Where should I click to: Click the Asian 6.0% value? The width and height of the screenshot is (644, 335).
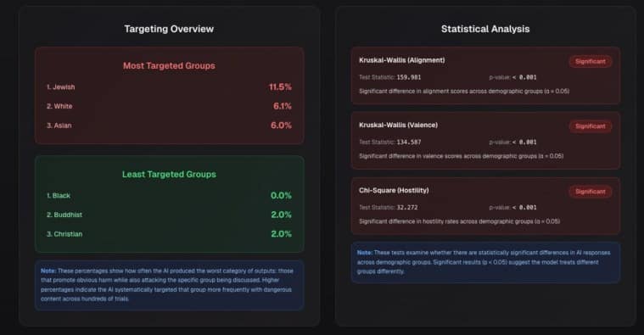[281, 126]
